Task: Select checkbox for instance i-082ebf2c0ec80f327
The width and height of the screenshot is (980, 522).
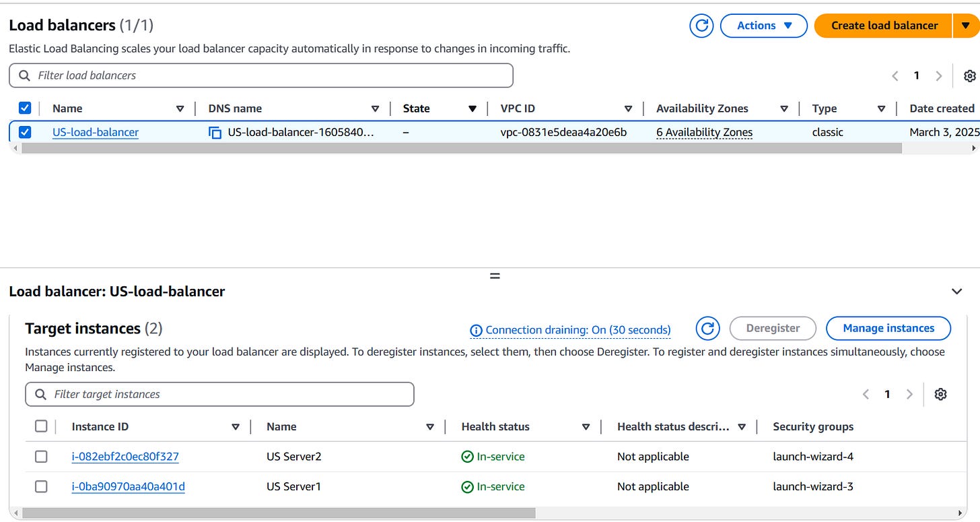Action: [41, 456]
